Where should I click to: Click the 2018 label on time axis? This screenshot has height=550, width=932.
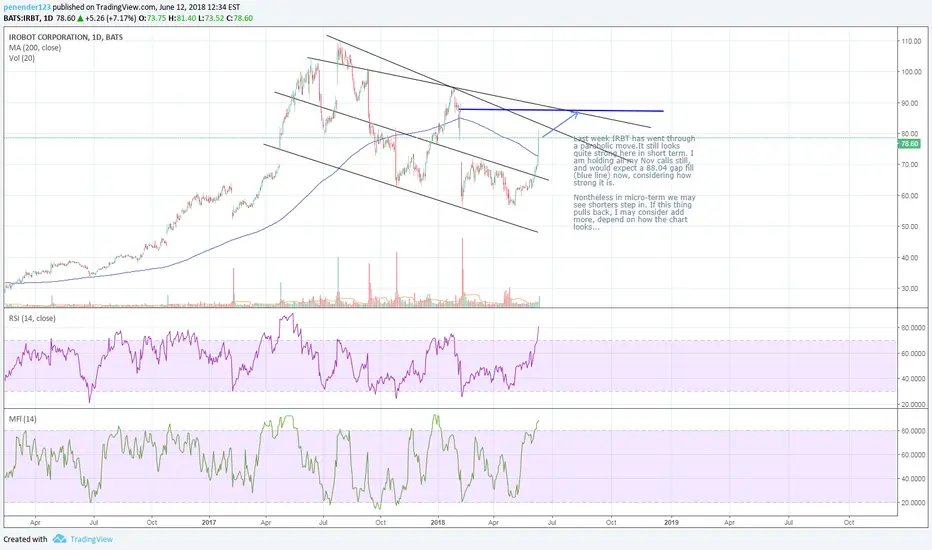point(438,523)
